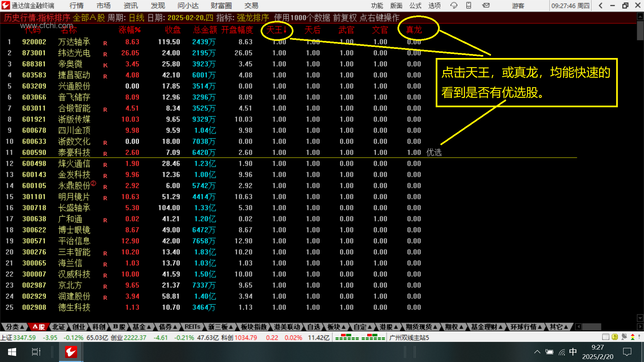The width and height of the screenshot is (644, 362).
Task: Click the back arrow icon in title bar
Action: tap(601, 5)
